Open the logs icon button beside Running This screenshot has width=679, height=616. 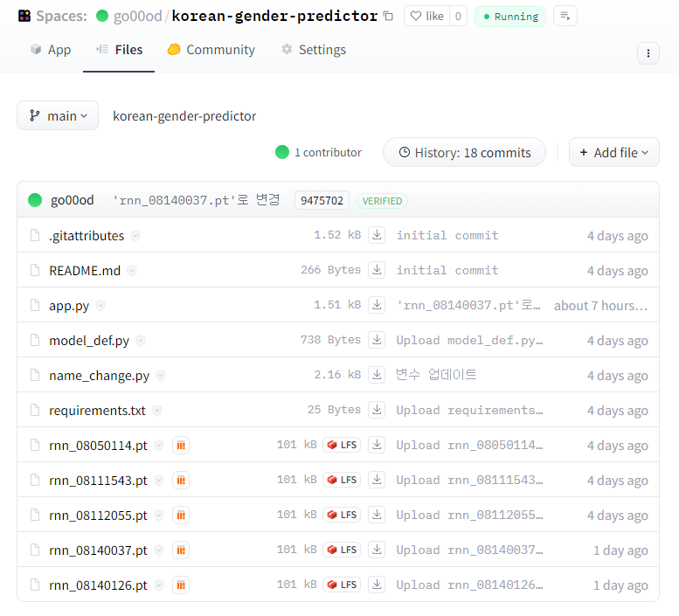[x=565, y=16]
